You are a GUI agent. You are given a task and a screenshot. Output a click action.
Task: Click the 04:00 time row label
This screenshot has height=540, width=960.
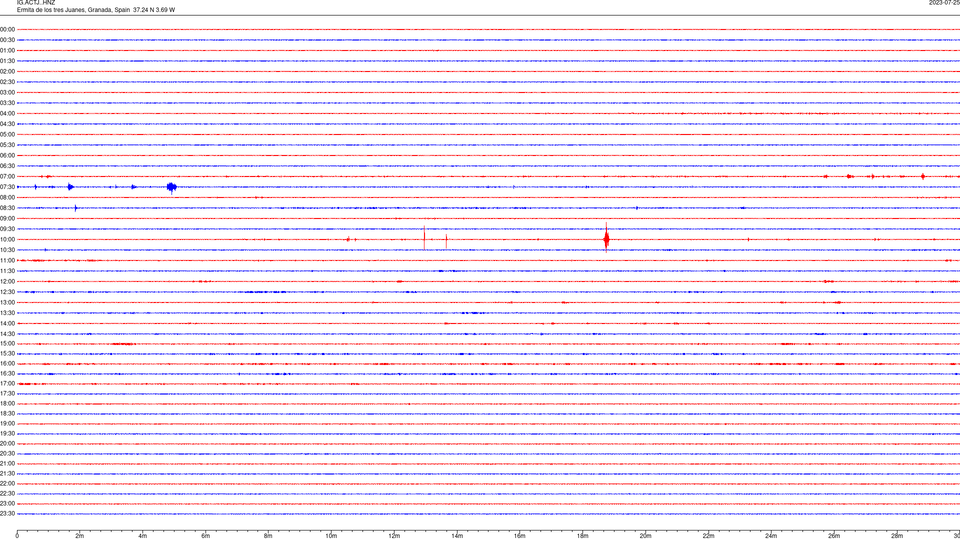tap(7, 113)
